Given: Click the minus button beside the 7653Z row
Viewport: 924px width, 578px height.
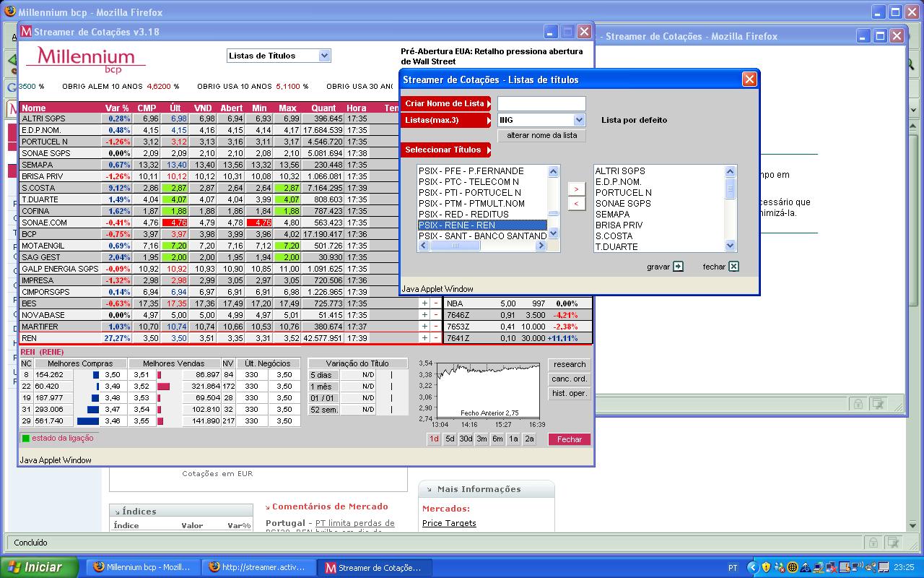Looking at the screenshot, I should click(x=435, y=327).
